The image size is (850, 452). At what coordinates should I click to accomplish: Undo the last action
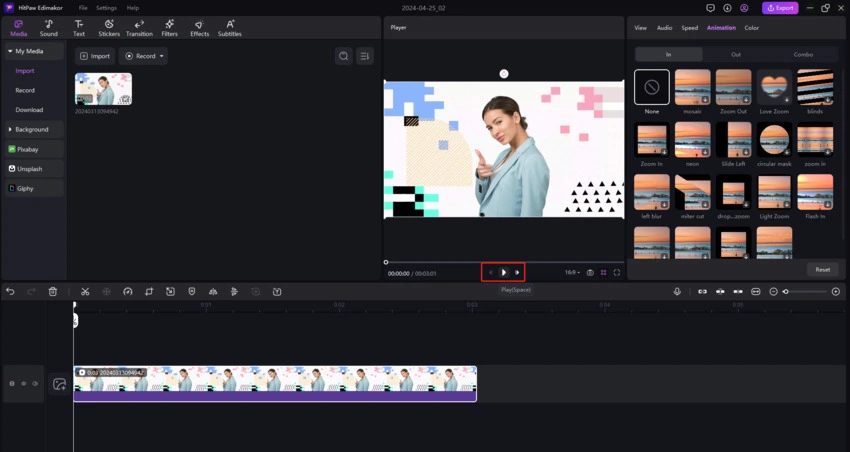click(10, 292)
